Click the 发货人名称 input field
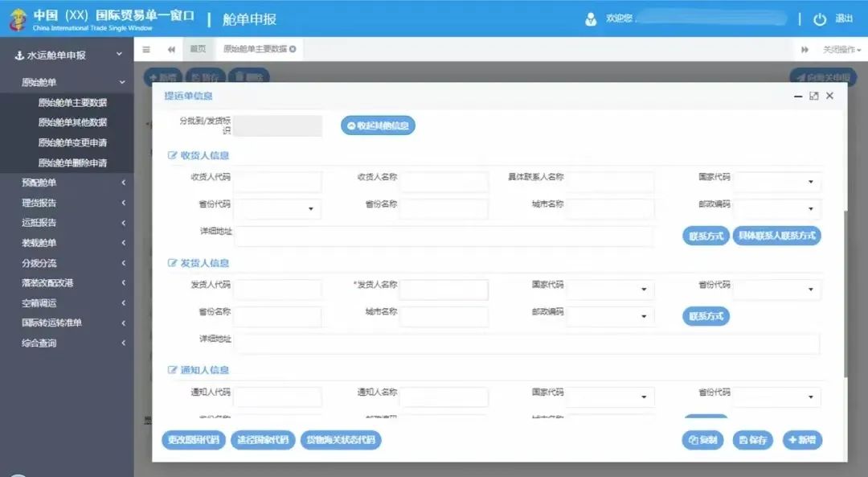This screenshot has width=868, height=477. click(x=444, y=290)
